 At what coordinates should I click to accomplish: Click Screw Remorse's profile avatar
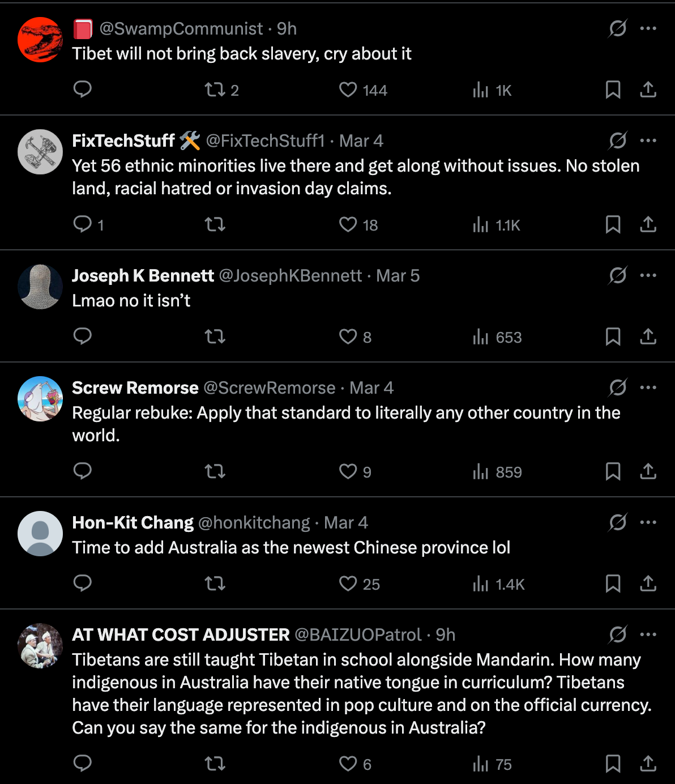(x=40, y=399)
